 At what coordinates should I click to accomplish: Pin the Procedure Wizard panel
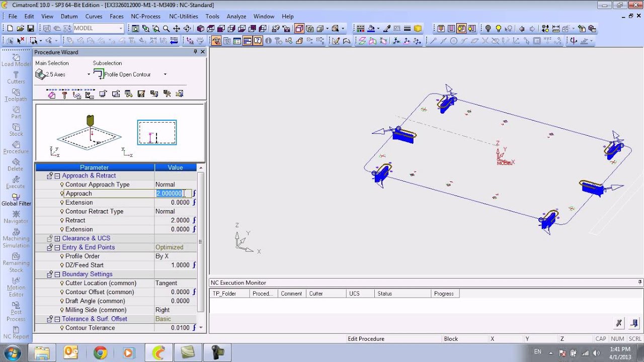point(195,52)
